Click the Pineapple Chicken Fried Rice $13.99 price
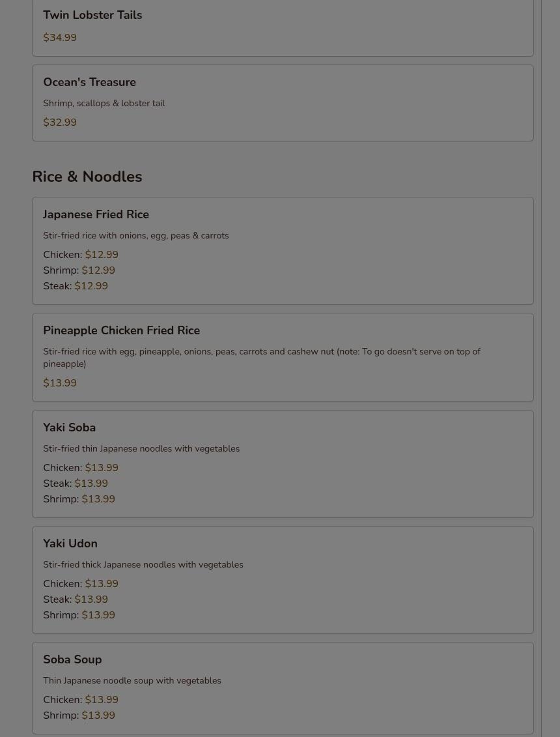 (60, 383)
